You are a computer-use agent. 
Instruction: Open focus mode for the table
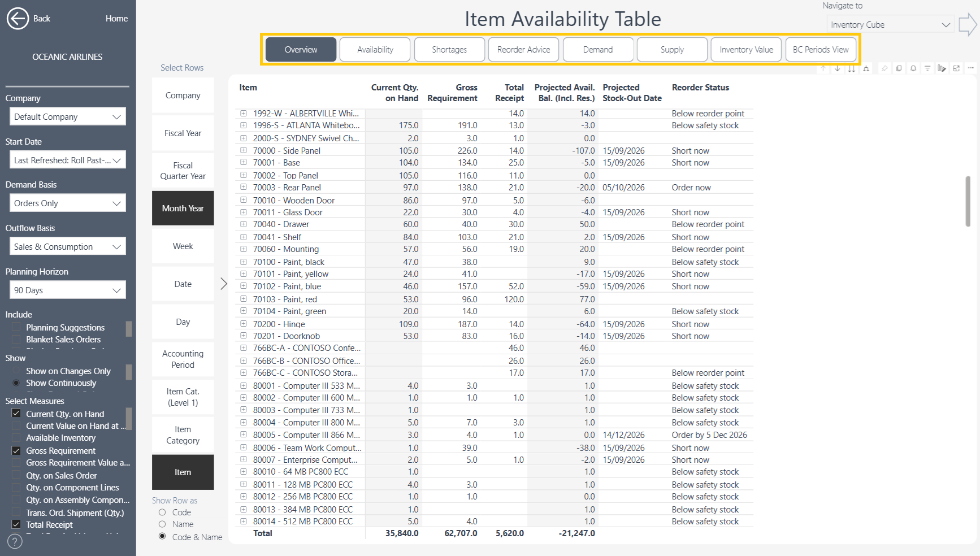956,68
